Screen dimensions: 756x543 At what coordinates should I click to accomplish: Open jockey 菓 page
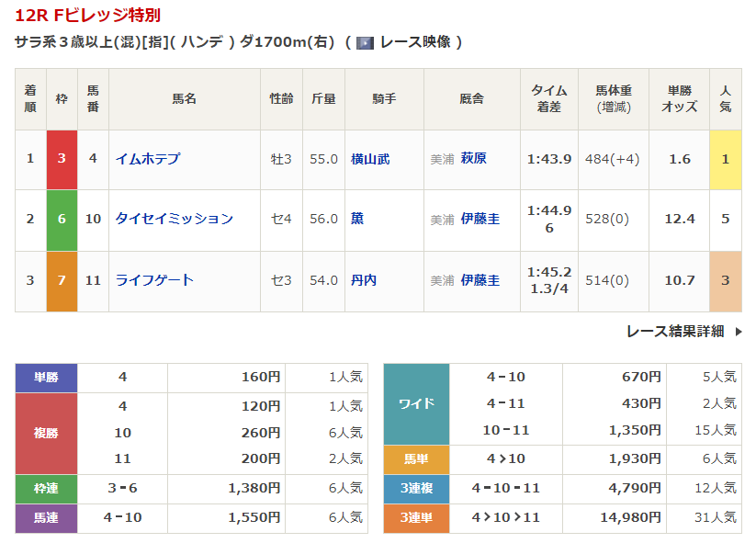(x=357, y=219)
